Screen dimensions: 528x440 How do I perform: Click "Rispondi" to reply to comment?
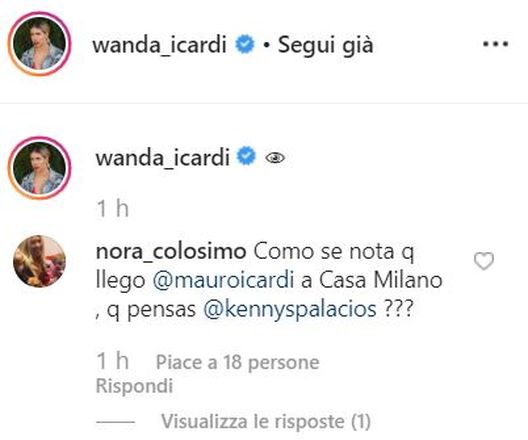(134, 386)
